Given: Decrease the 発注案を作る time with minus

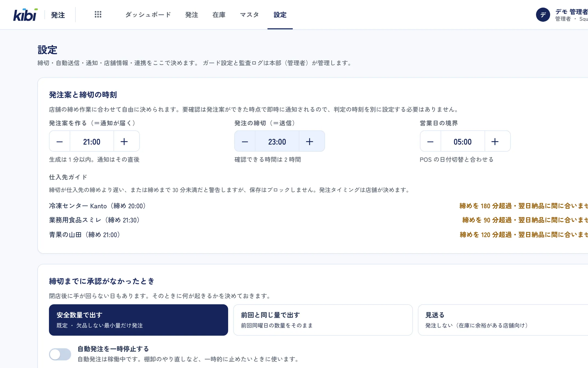Looking at the screenshot, I should tap(60, 141).
